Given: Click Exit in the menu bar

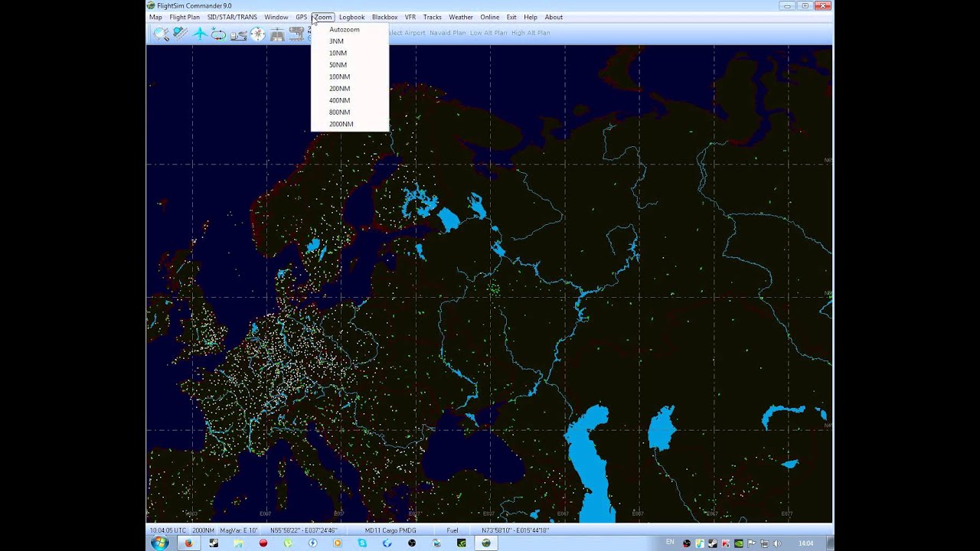Looking at the screenshot, I should click(511, 17).
